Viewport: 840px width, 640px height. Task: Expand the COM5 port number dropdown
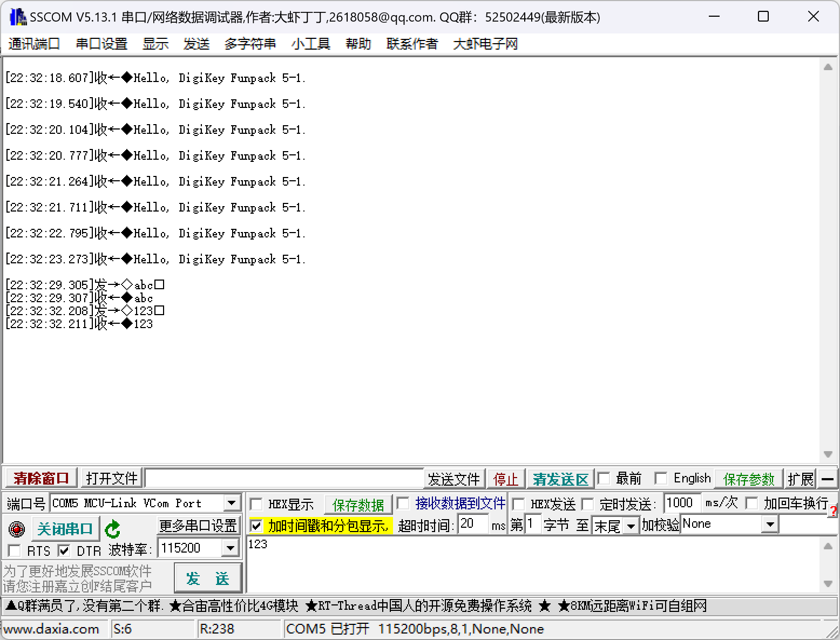[x=232, y=503]
